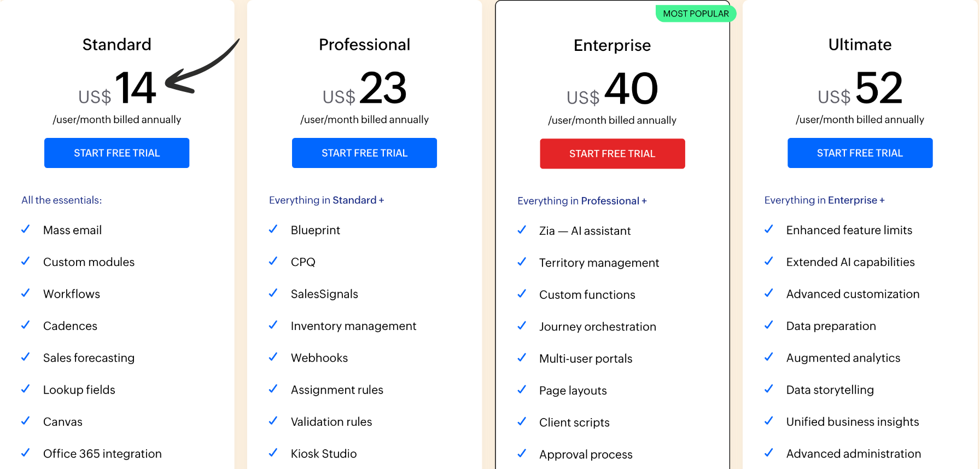
Task: Click the checkmark beside Mass email
Action: pyautogui.click(x=26, y=229)
